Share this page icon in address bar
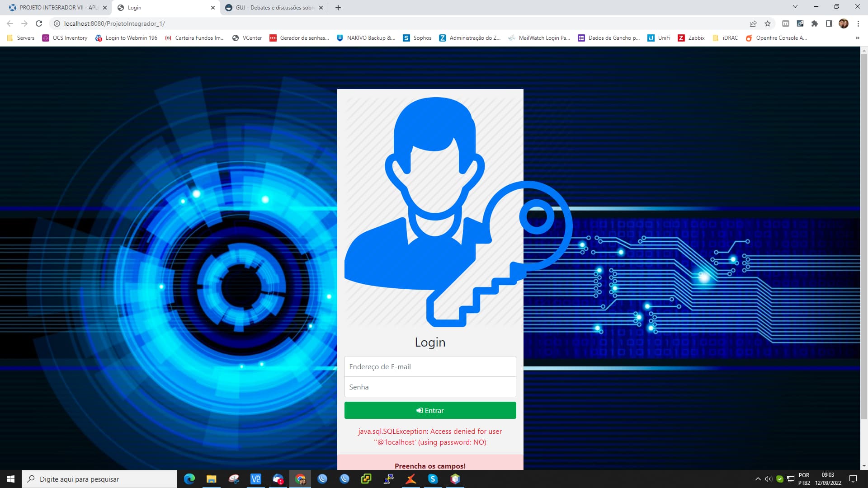This screenshot has height=488, width=868. point(753,23)
